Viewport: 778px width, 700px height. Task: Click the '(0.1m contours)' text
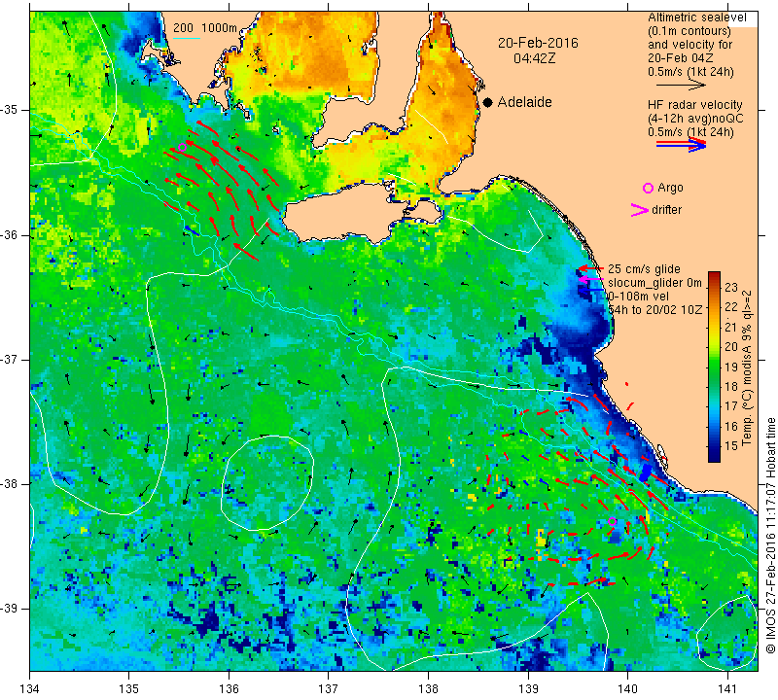689,31
